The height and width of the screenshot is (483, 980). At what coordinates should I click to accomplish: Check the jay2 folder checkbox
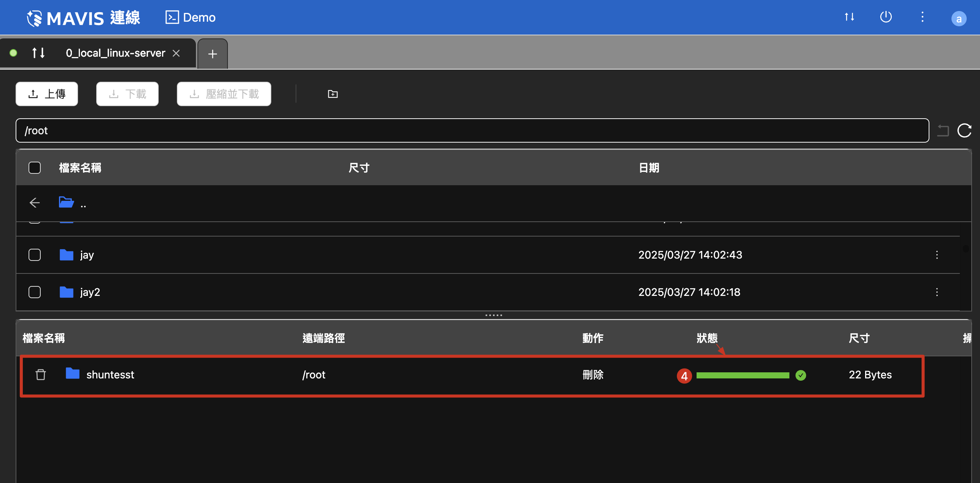35,292
